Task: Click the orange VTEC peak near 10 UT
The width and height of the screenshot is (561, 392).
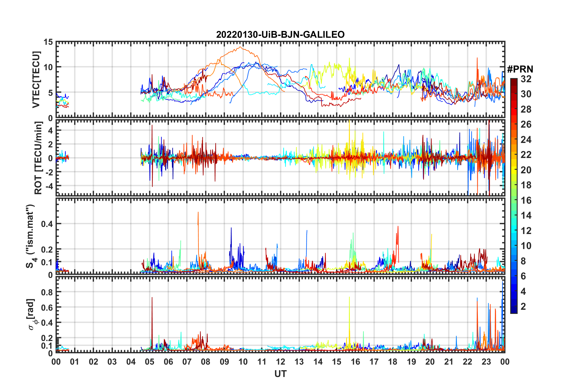Action: (240, 47)
